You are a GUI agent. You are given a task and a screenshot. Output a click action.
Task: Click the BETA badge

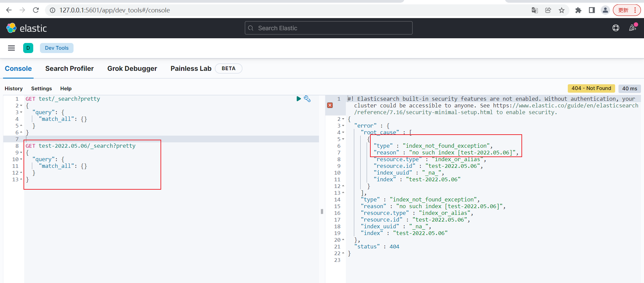229,68
